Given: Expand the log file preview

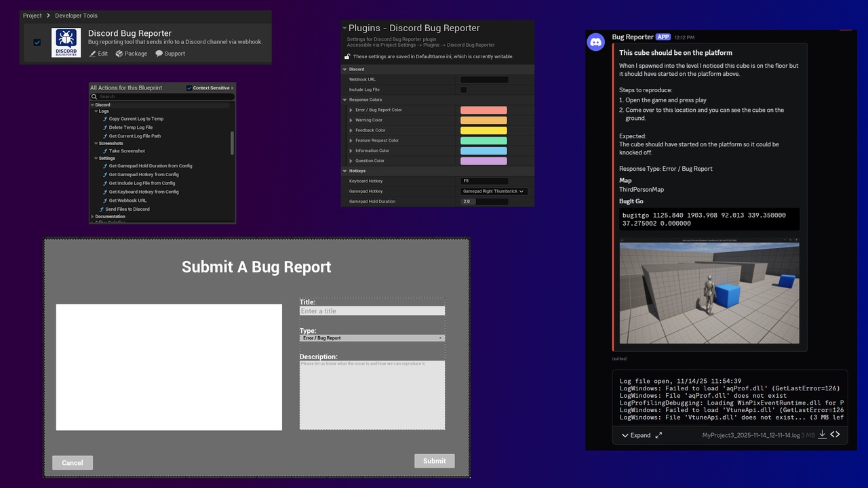Looking at the screenshot, I should tap(635, 435).
